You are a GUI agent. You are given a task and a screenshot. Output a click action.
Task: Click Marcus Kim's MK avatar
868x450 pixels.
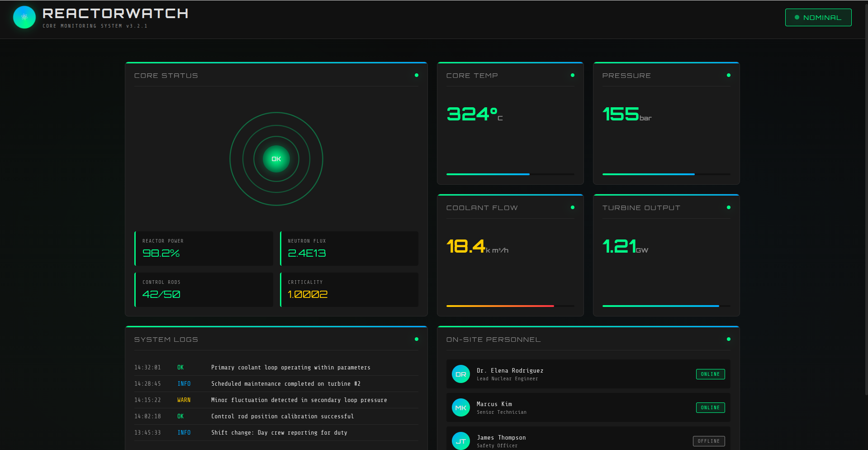pos(461,407)
